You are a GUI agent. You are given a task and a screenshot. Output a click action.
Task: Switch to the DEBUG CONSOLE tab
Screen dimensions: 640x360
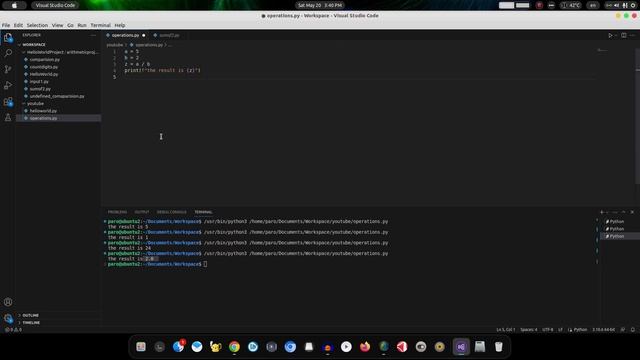click(171, 212)
